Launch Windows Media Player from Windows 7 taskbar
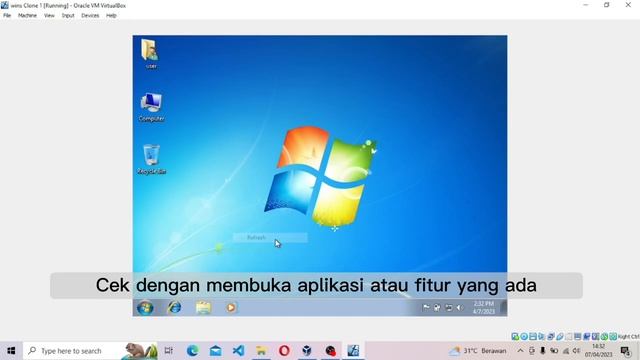 click(231, 307)
